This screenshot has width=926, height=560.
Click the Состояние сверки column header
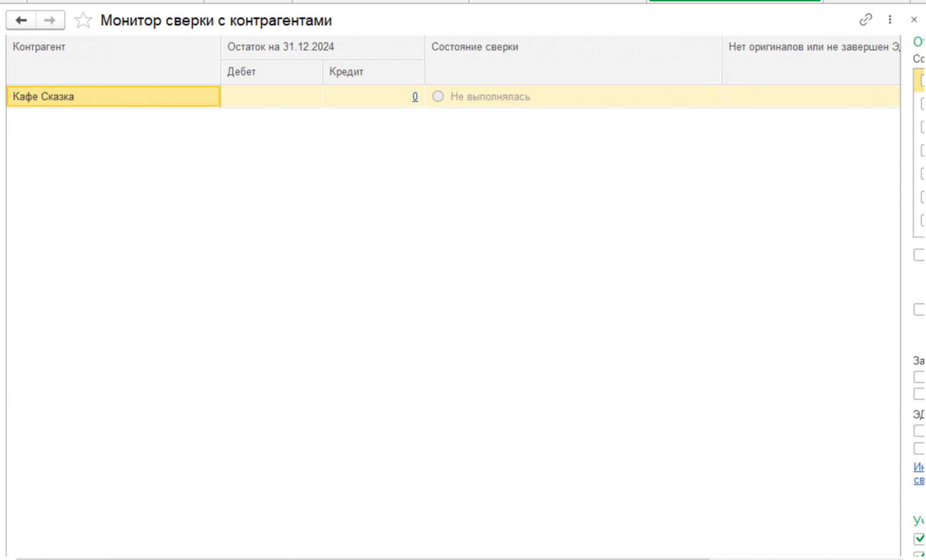tap(574, 60)
